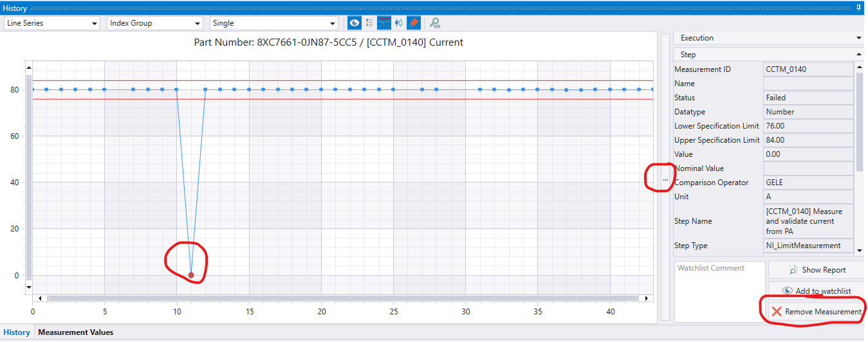Image resolution: width=868 pixels, height=342 pixels.
Task: Click the Step Name value text
Action: click(808, 221)
